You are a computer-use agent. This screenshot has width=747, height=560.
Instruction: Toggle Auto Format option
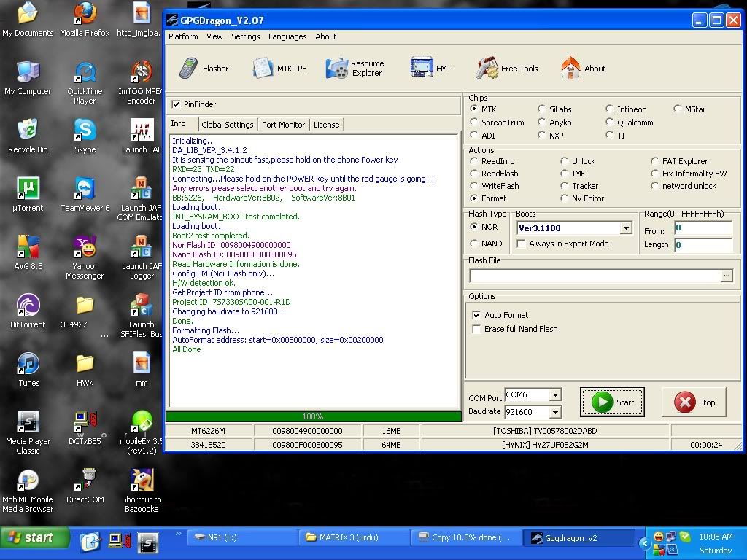(476, 315)
